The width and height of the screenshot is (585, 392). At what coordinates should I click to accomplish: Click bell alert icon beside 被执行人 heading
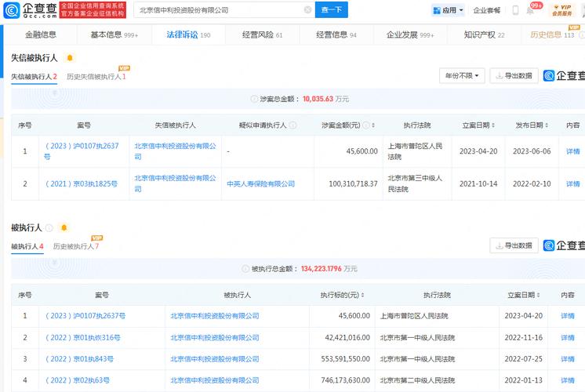click(64, 227)
